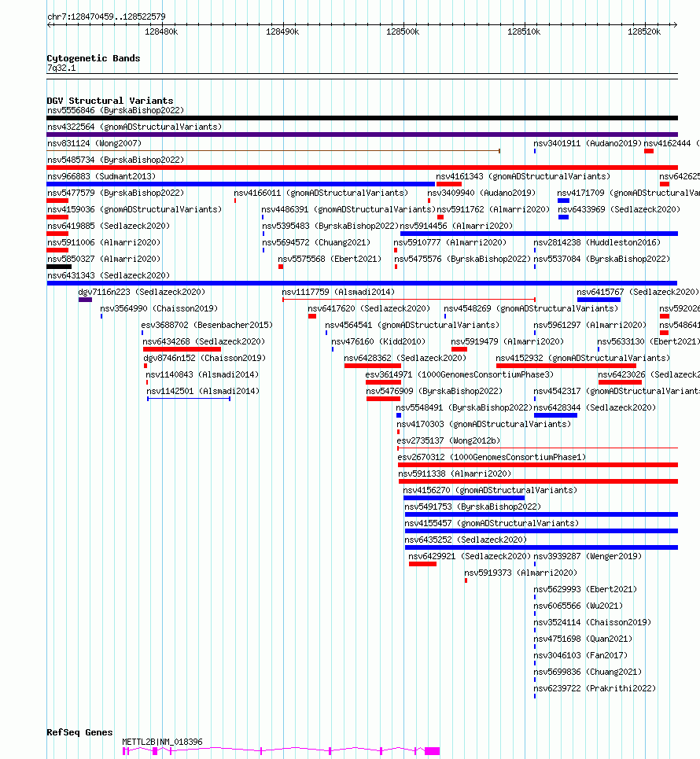
Task: Click the esv3688702 (Besenbacher2015) label
Action: point(207,326)
